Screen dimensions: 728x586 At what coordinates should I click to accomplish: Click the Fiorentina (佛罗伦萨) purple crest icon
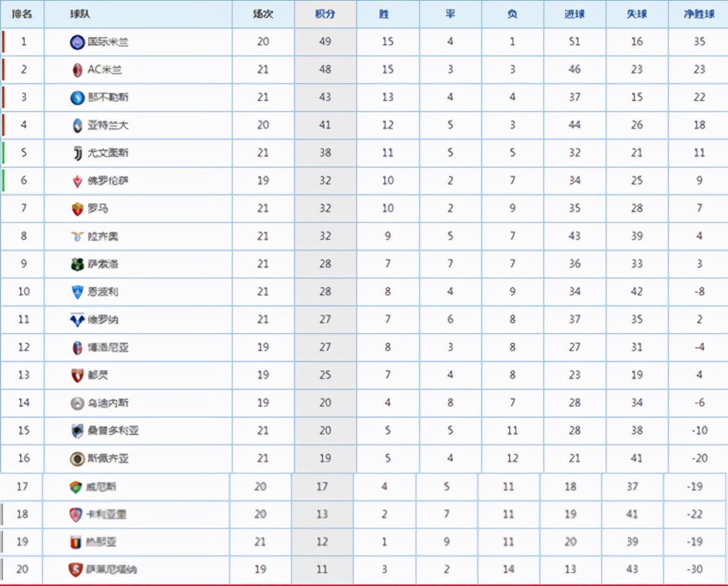(x=77, y=181)
